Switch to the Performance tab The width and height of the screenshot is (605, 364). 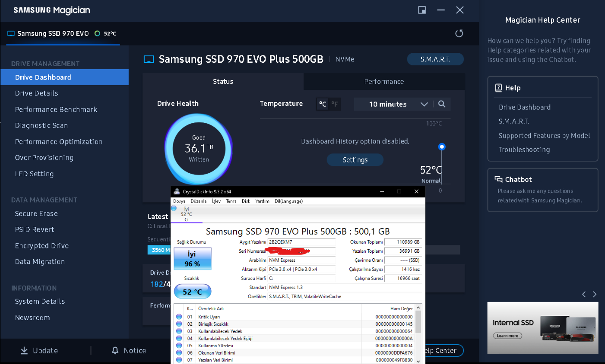(384, 82)
